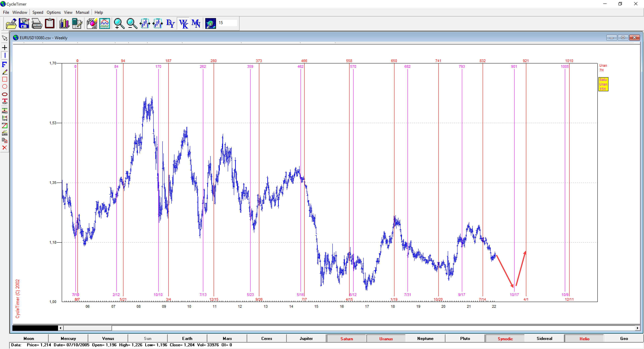Image resolution: width=644 pixels, height=349 pixels.
Task: Click the zoom out magnifier icon
Action: 131,23
